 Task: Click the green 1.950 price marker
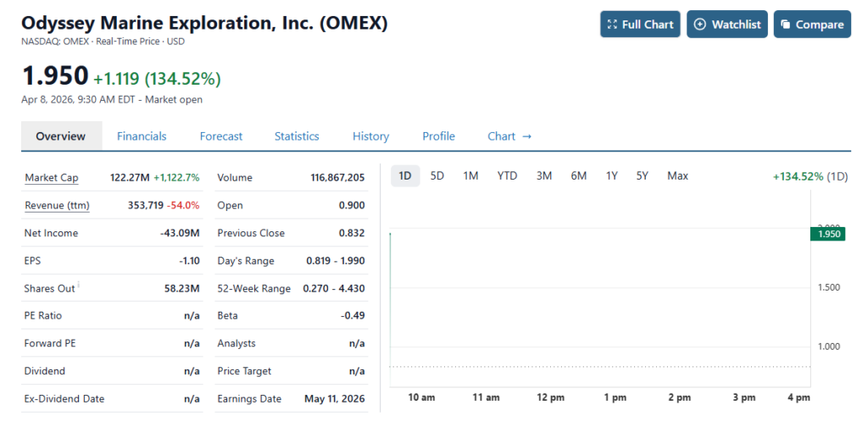tap(828, 234)
